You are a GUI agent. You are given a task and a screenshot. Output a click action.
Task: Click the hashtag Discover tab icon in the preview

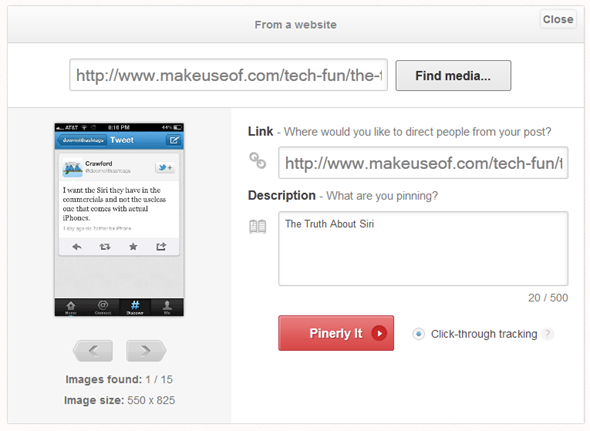coord(135,307)
